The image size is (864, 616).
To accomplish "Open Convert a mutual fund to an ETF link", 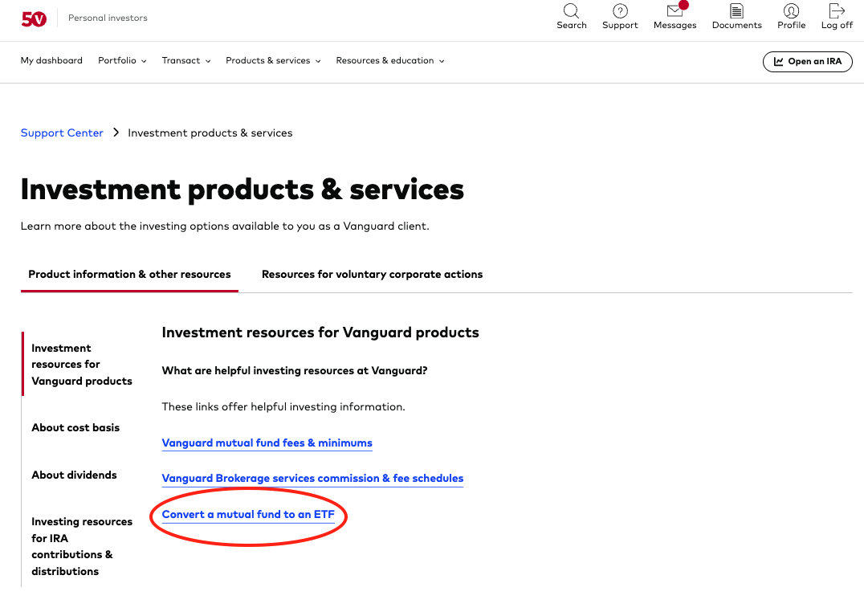I will [248, 514].
